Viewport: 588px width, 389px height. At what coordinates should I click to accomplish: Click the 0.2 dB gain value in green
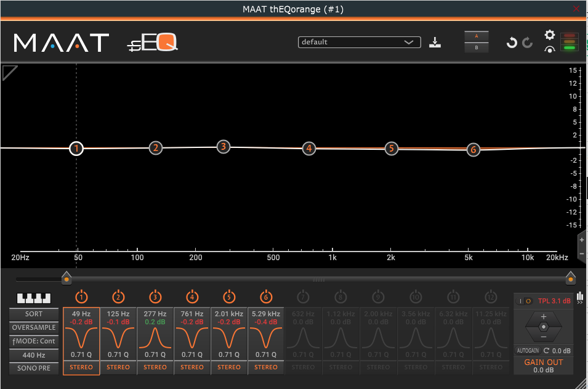pyautogui.click(x=155, y=322)
